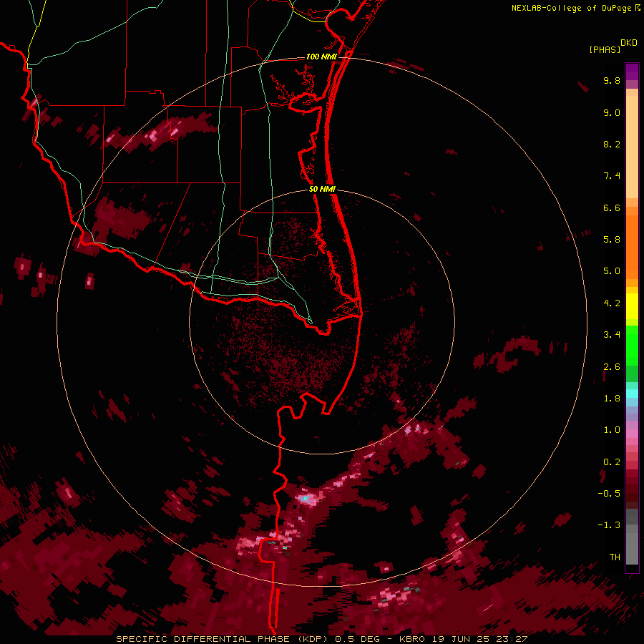The height and width of the screenshot is (644, 644).
Task: Click the 7.4 scale value
Action: [612, 176]
